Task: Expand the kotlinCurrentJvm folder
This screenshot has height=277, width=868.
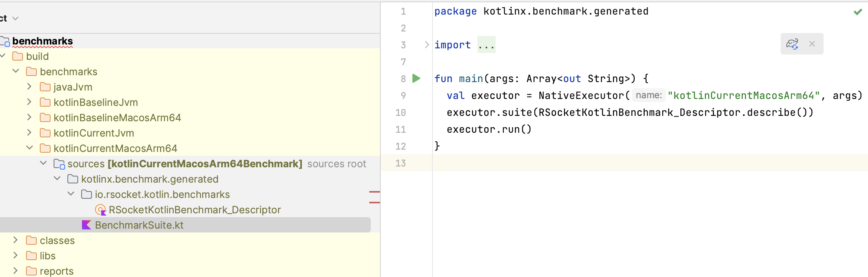Action: (29, 133)
